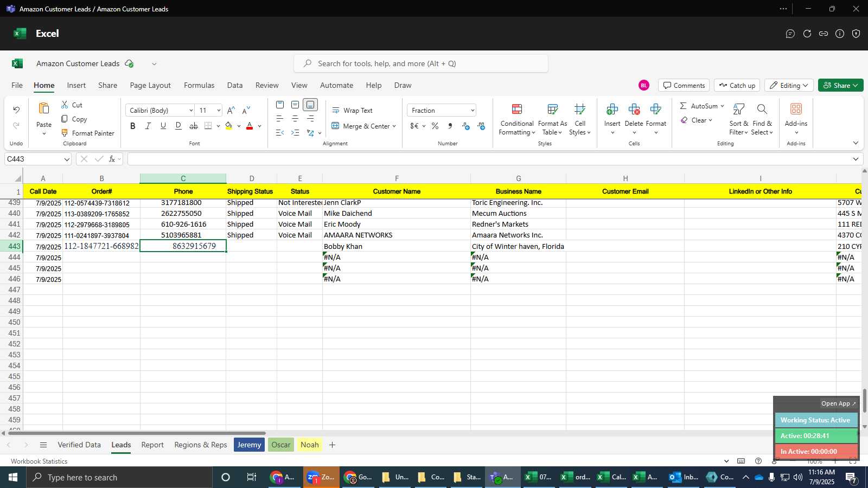This screenshot has width=868, height=488.
Task: Click the Borders icon
Action: click(x=208, y=126)
